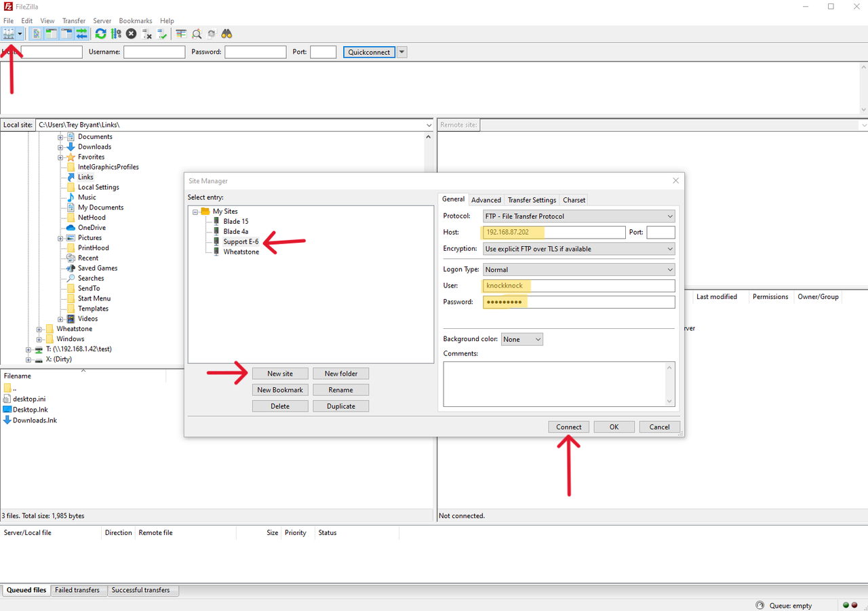
Task: Click the Comments text area
Action: point(559,384)
